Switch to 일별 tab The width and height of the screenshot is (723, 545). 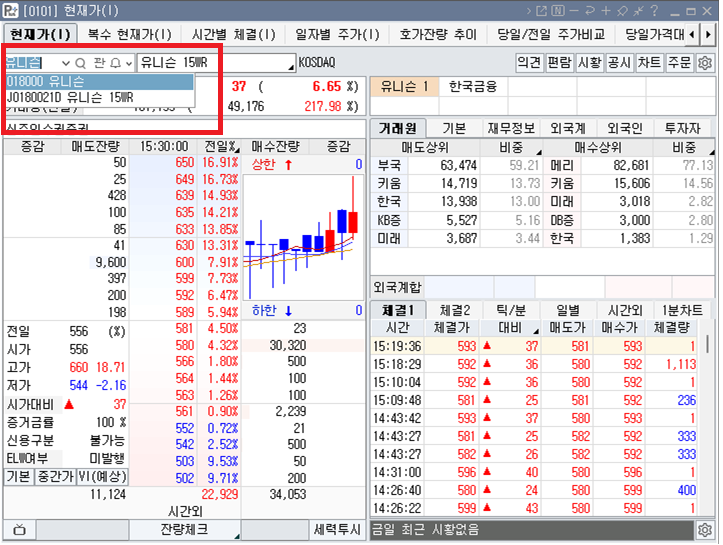[x=568, y=310]
